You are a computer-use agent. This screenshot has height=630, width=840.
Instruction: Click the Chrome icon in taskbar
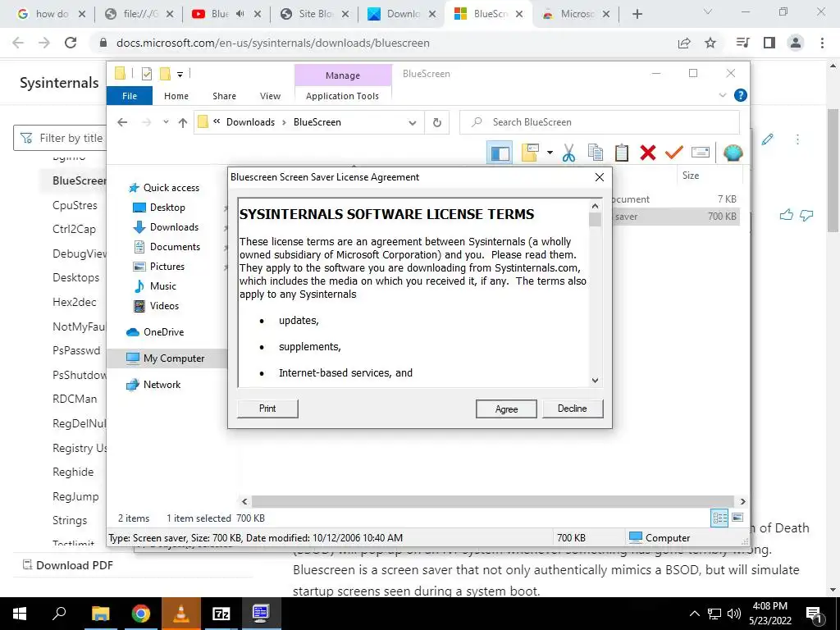pyautogui.click(x=141, y=614)
